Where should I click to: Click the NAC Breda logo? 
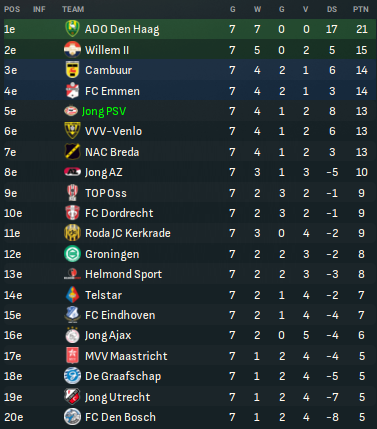tap(72, 152)
